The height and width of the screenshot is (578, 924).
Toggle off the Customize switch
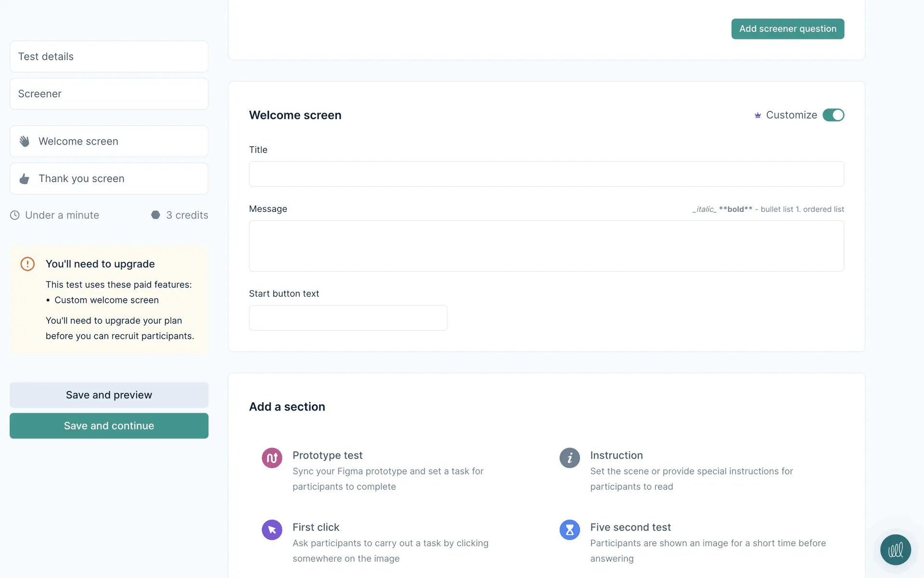[833, 115]
